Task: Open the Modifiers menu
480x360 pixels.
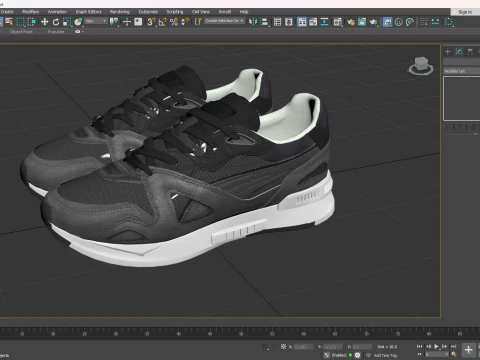Action: [x=31, y=12]
